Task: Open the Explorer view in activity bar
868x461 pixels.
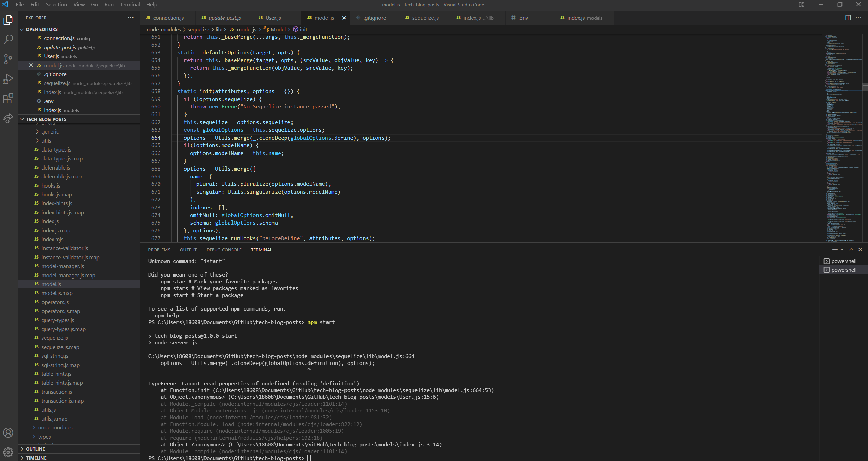Action: [8, 20]
